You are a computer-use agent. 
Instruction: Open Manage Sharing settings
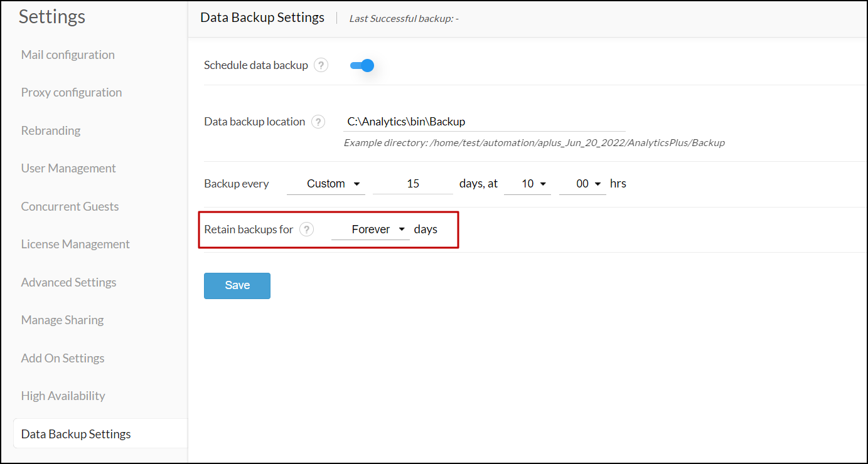62,320
